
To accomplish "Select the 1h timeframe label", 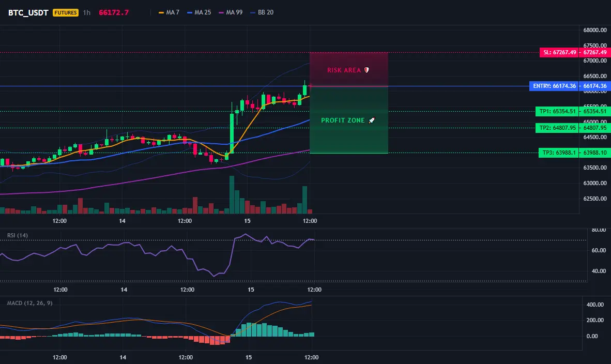I will [86, 12].
